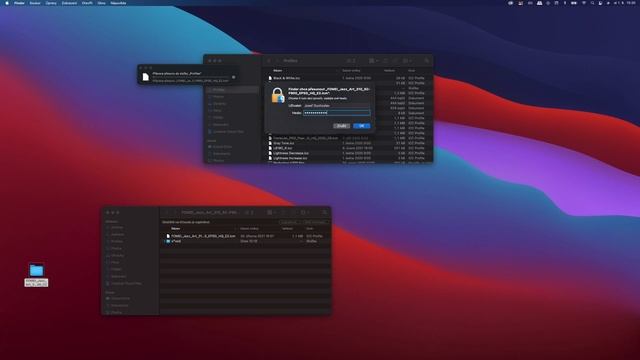
Task: Click search icon in Profiles window
Action: click(x=427, y=60)
